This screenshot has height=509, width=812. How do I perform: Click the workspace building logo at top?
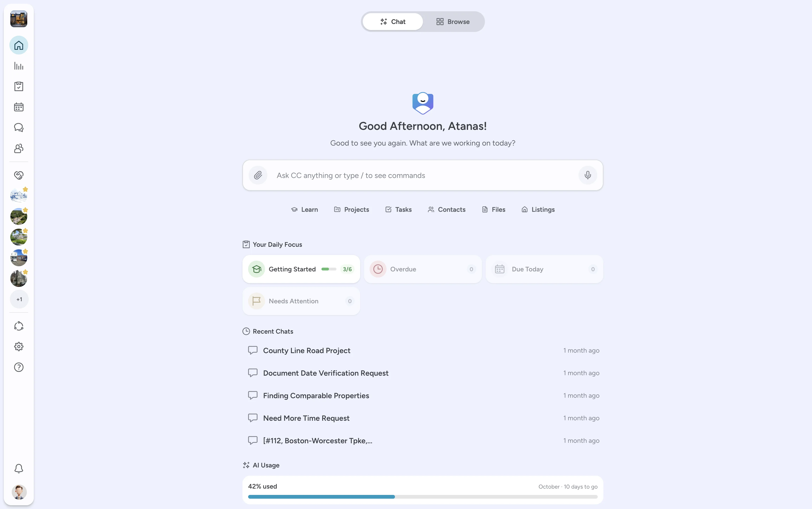tap(19, 19)
